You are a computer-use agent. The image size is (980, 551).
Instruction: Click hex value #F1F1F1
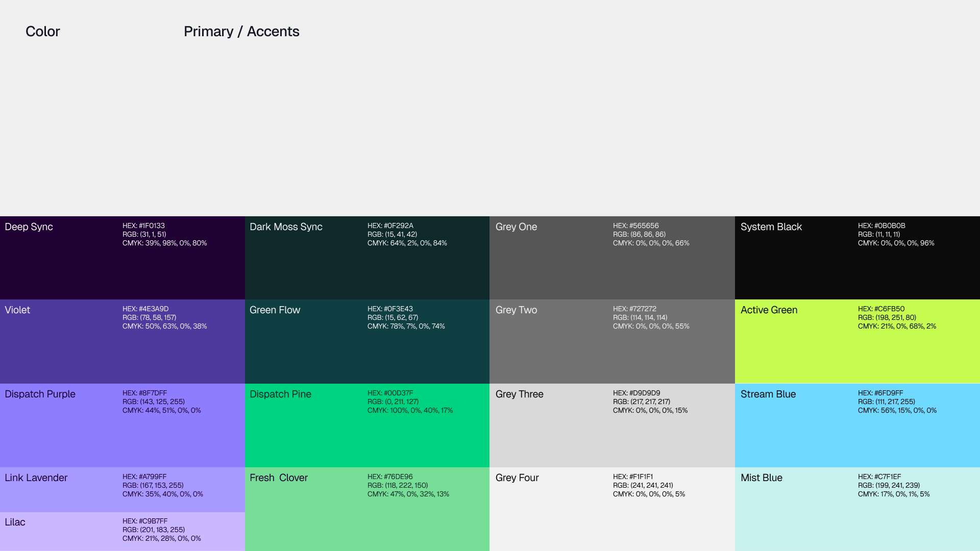coord(641,477)
